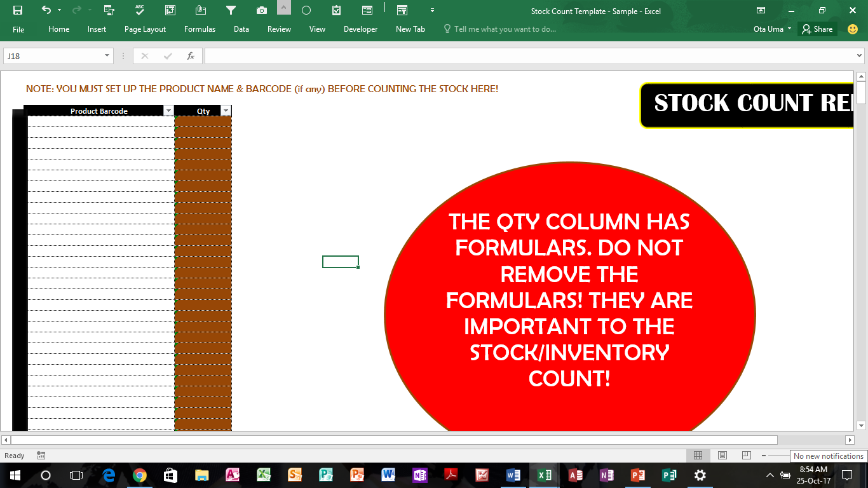Click the Camera icon in Quick Access Toolbar

pyautogui.click(x=261, y=10)
